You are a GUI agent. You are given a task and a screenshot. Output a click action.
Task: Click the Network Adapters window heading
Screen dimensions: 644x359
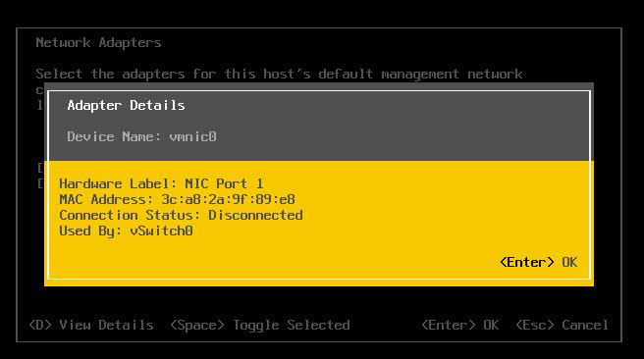[x=98, y=43]
